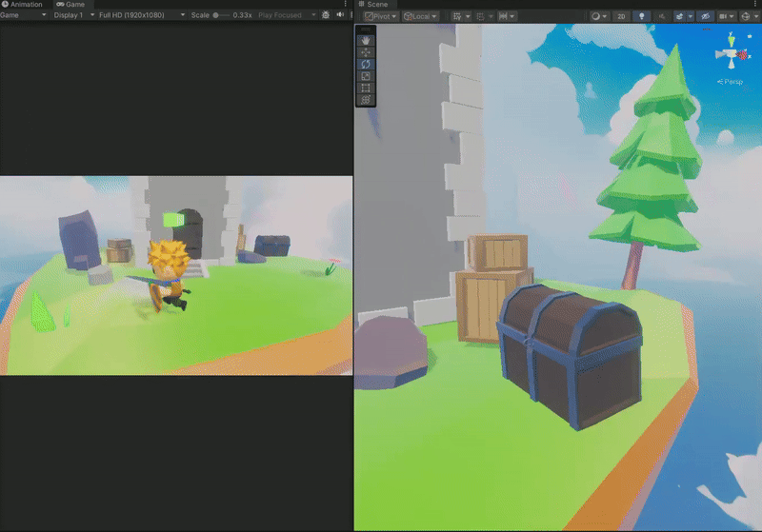This screenshot has width=762, height=532.
Task: Toggle Game view frame debugger bug icon
Action: click(326, 15)
